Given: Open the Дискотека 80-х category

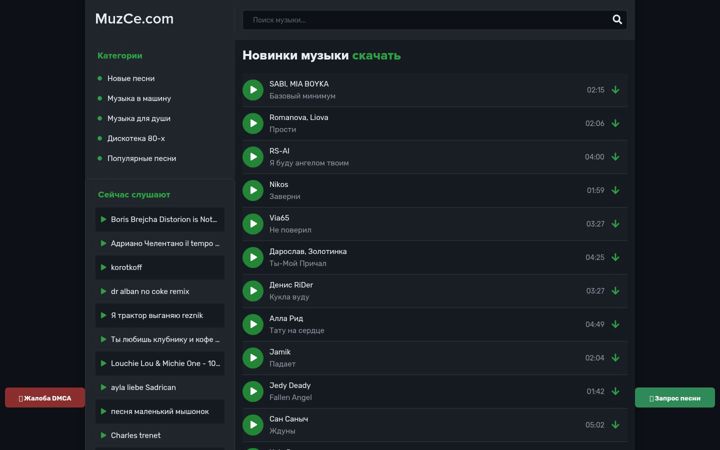Looking at the screenshot, I should tap(136, 139).
